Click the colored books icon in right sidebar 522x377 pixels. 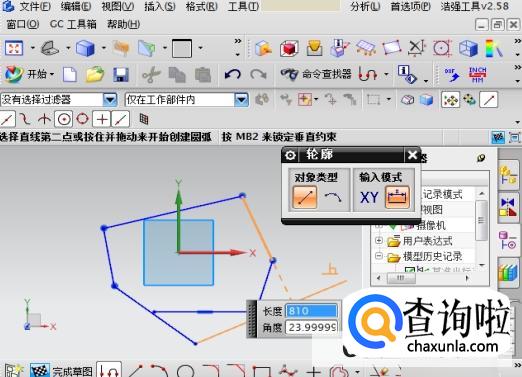(508, 273)
